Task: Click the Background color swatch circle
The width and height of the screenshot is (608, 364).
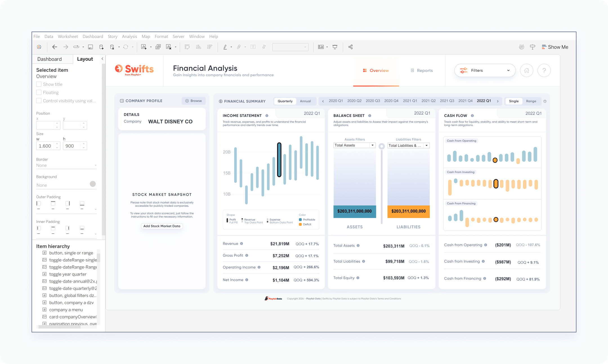Action: point(93,184)
